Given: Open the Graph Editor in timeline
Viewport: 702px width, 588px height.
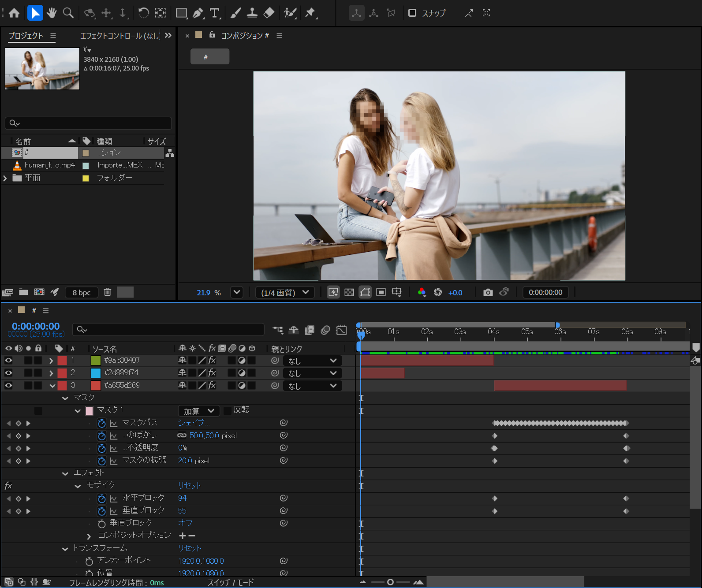Looking at the screenshot, I should [x=341, y=330].
